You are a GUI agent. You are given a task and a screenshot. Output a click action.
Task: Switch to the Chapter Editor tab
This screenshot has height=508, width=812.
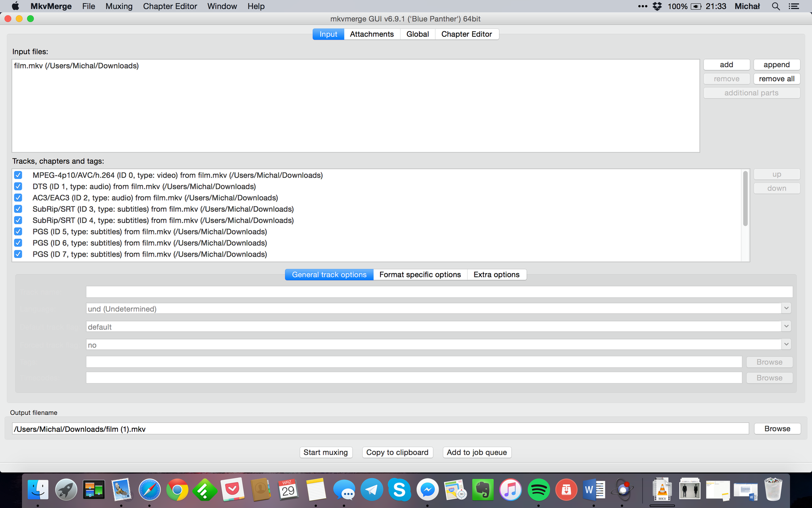pyautogui.click(x=466, y=34)
